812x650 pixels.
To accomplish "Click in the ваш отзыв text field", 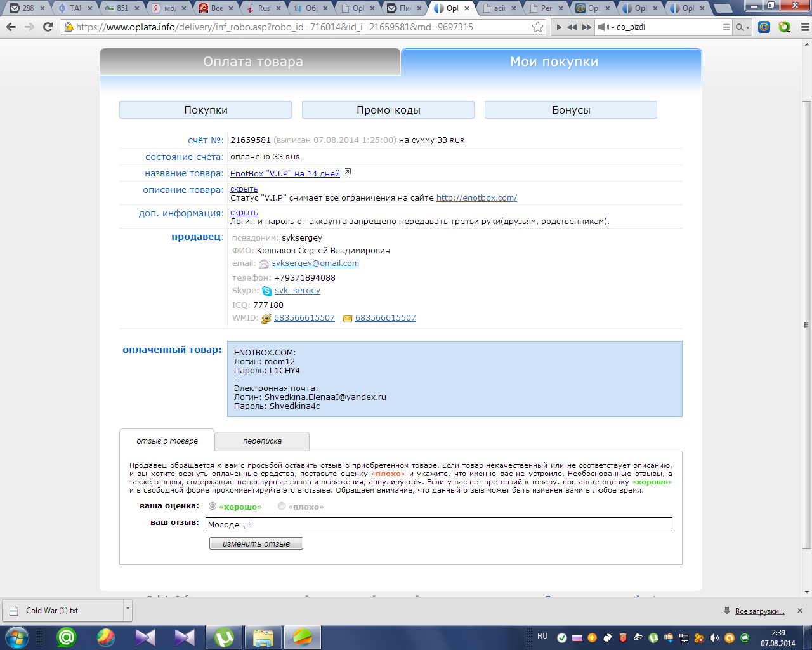I will (x=439, y=524).
